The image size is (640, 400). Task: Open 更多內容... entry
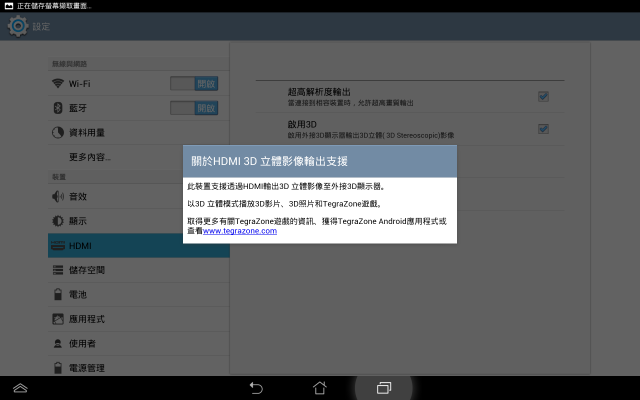(x=139, y=157)
